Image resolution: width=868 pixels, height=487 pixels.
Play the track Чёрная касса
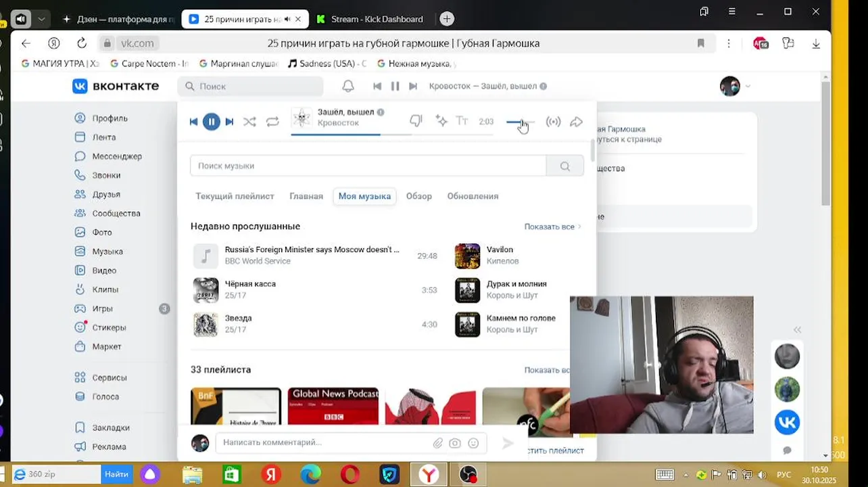315,290
